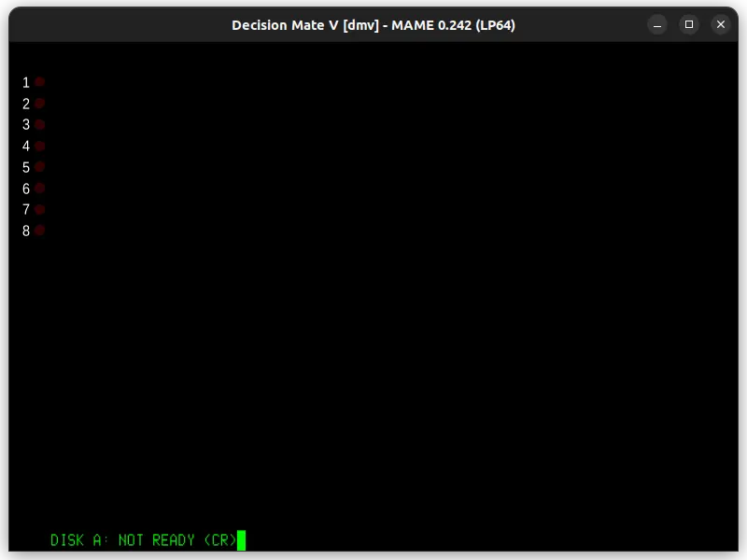Click the drive 6 indicator lamp
747x560 pixels.
(x=38, y=189)
